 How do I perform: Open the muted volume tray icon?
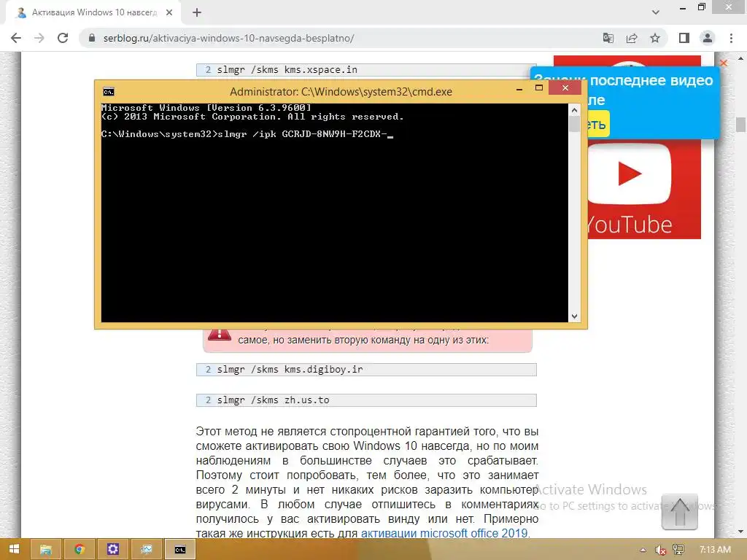coord(661,550)
